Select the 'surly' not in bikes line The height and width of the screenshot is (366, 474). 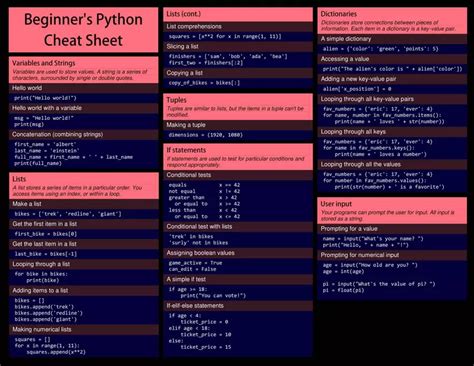[x=198, y=243]
